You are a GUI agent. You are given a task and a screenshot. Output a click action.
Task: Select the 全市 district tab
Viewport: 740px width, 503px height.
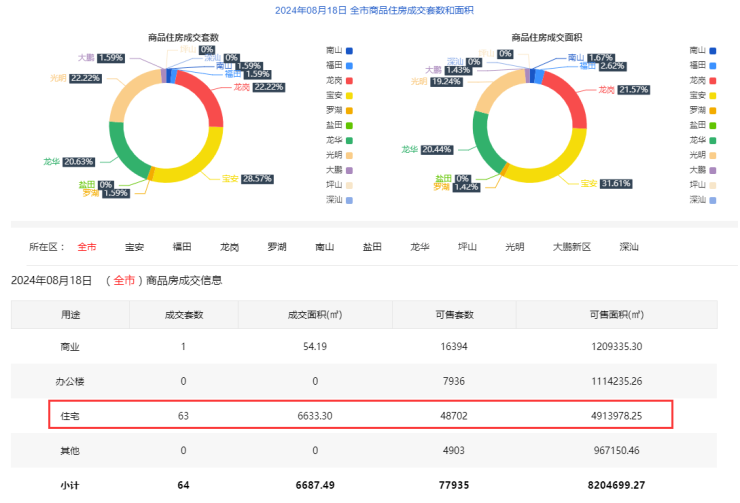(87, 246)
